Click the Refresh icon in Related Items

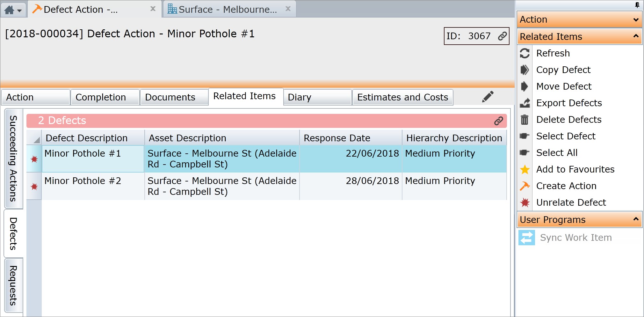coord(525,53)
